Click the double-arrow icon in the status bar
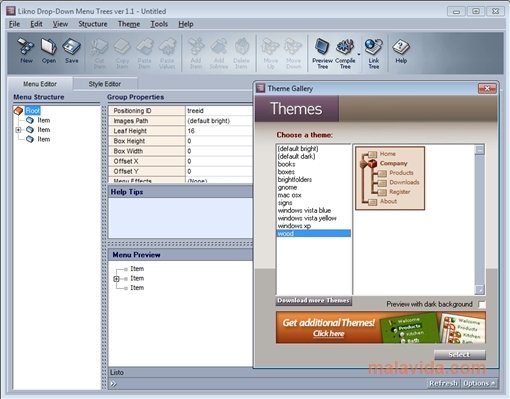Screen dimensions: 510x399 tap(114, 384)
